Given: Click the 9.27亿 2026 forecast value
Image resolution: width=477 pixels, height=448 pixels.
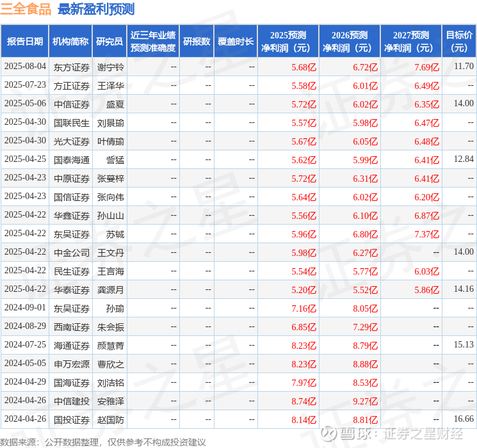Looking at the screenshot, I should pyautogui.click(x=365, y=401).
